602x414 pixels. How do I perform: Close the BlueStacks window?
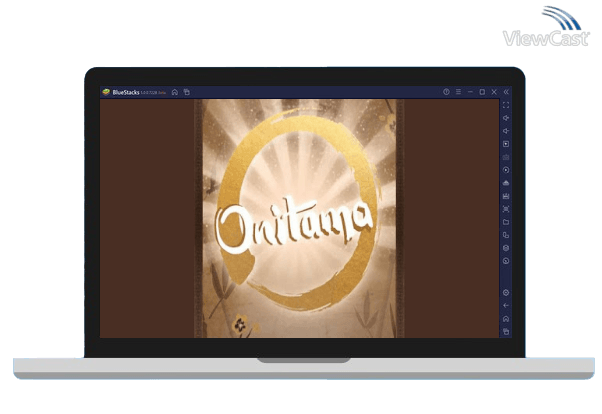pyautogui.click(x=494, y=92)
